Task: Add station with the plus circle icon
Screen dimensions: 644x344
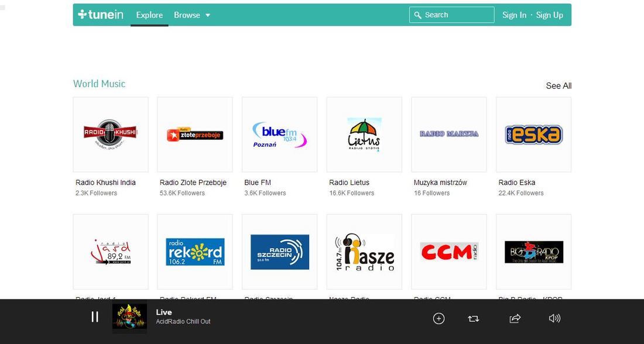Action: coord(439,318)
